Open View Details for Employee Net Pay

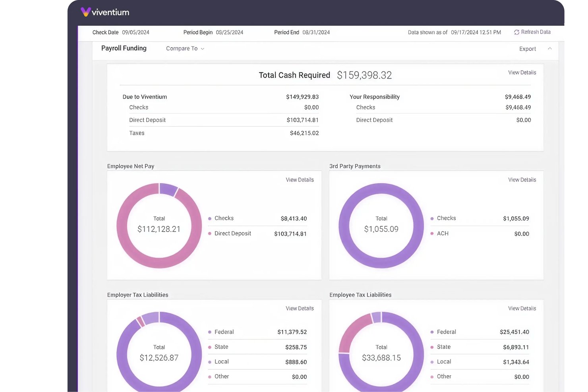[x=300, y=180]
